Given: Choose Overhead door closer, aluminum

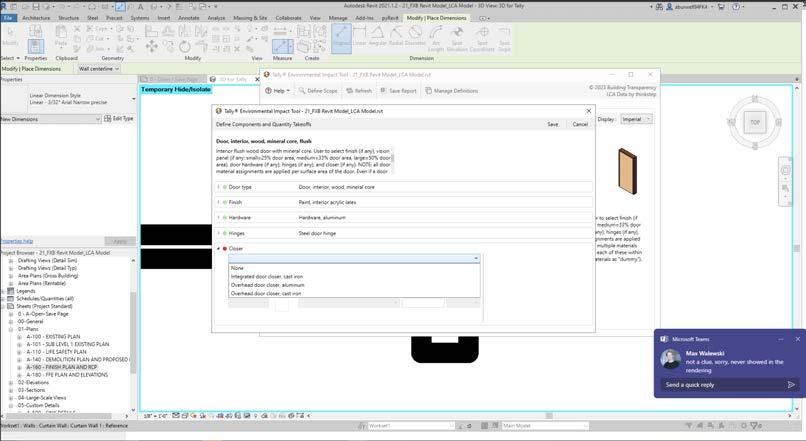Looking at the screenshot, I should click(354, 285).
